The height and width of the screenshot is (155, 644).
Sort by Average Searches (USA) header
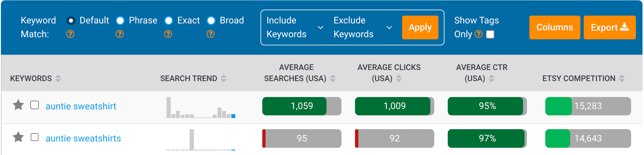333,78
